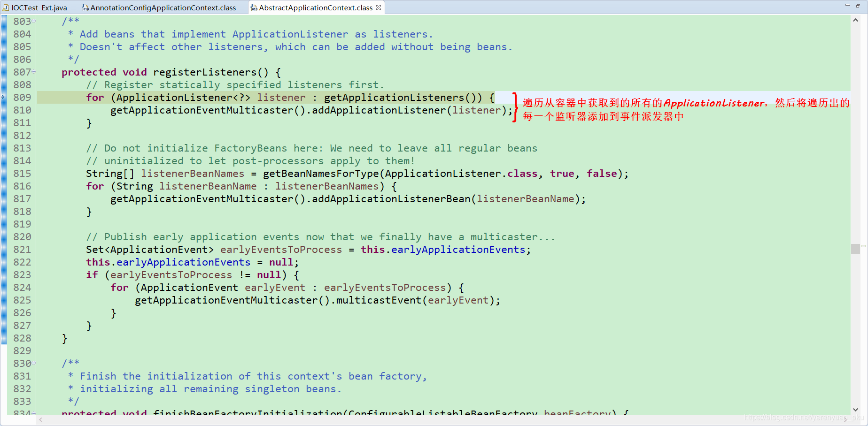868x426 pixels.
Task: Click getBeanNamesForType on line 815
Action: point(321,174)
